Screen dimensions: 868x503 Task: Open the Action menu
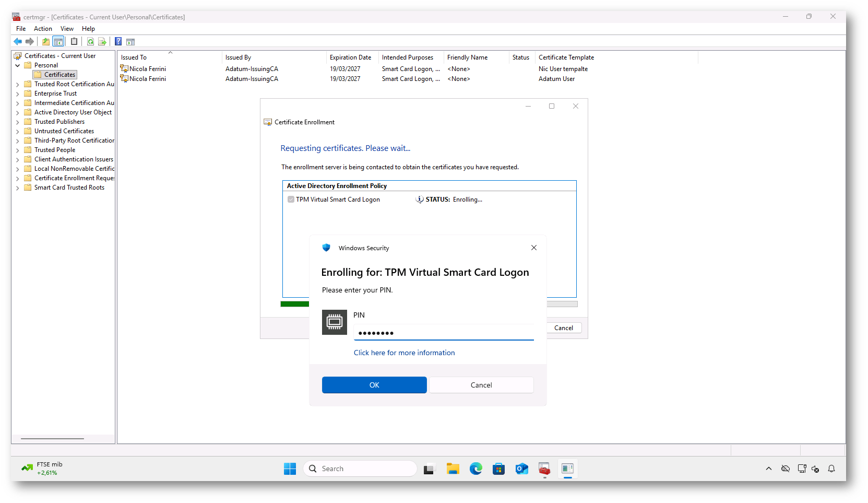(43, 29)
